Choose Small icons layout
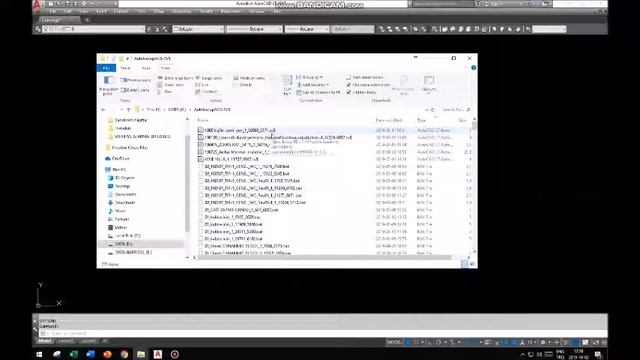Image resolution: width=640 pixels, height=360 pixels. pos(171,84)
